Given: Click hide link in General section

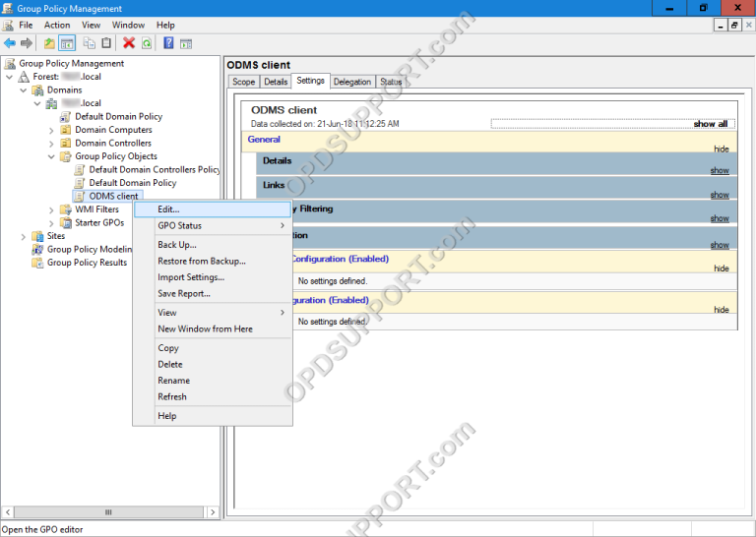Looking at the screenshot, I should [722, 149].
